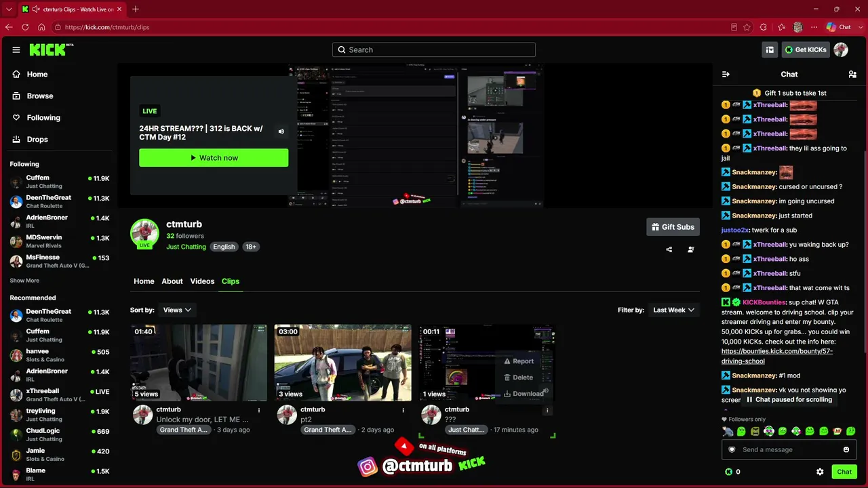Click the Gift Subs button

tap(673, 227)
